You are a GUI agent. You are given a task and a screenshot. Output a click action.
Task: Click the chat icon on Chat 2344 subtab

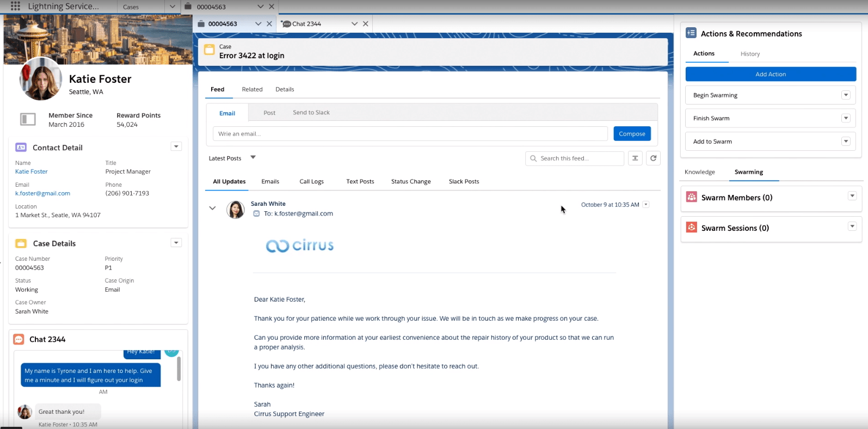pos(286,23)
